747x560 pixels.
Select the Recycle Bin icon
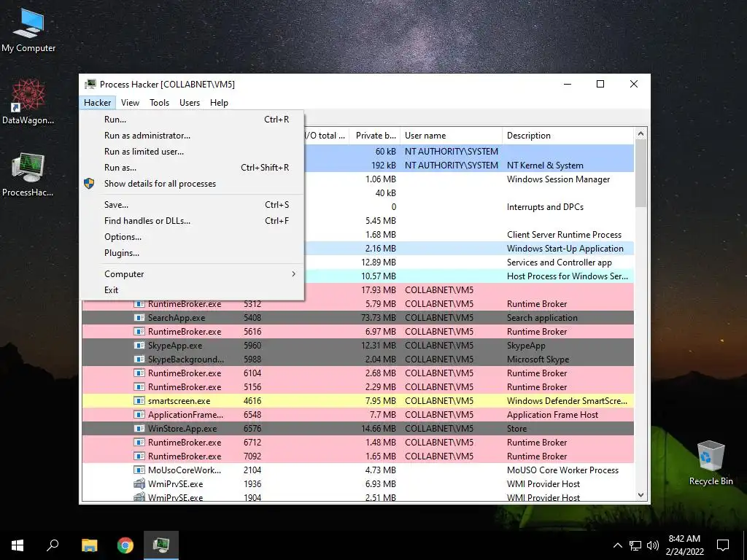pos(711,463)
